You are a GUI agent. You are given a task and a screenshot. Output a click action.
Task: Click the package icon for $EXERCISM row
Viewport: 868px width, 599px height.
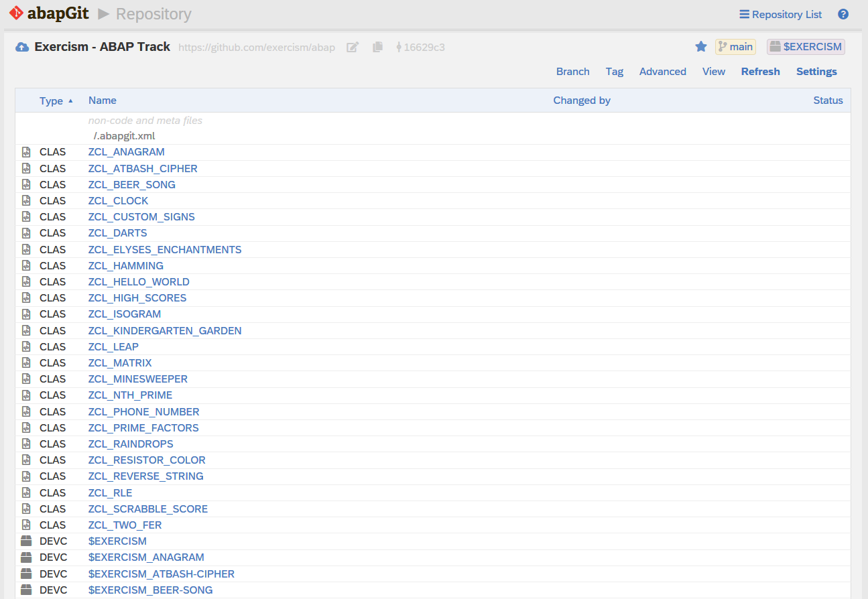[26, 541]
